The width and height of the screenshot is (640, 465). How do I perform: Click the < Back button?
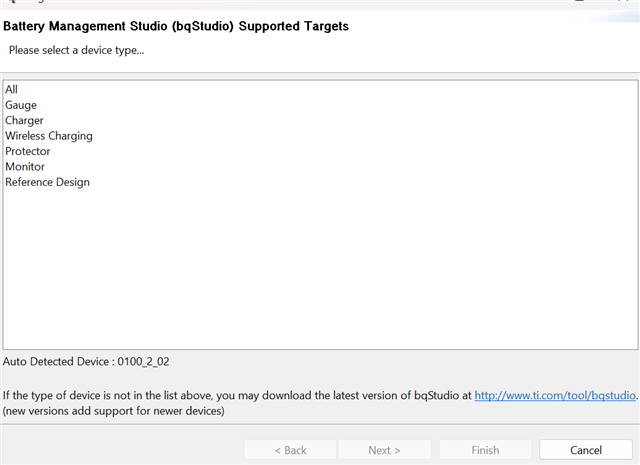(x=290, y=450)
